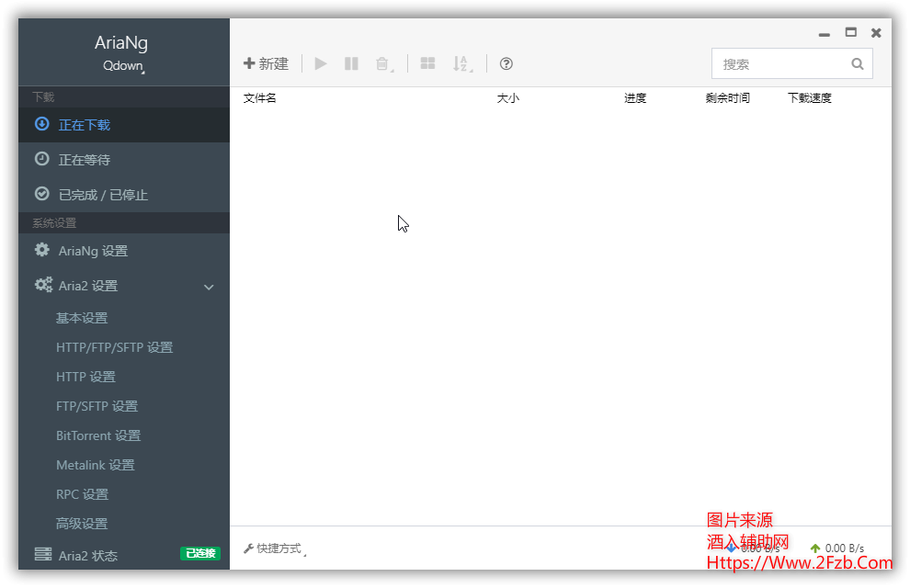910x588 pixels.
Task: Start the selected download tasks
Action: (320, 63)
